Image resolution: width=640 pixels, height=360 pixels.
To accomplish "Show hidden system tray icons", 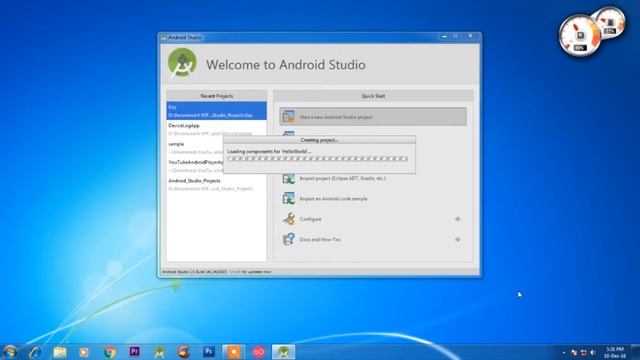I will tap(564, 353).
